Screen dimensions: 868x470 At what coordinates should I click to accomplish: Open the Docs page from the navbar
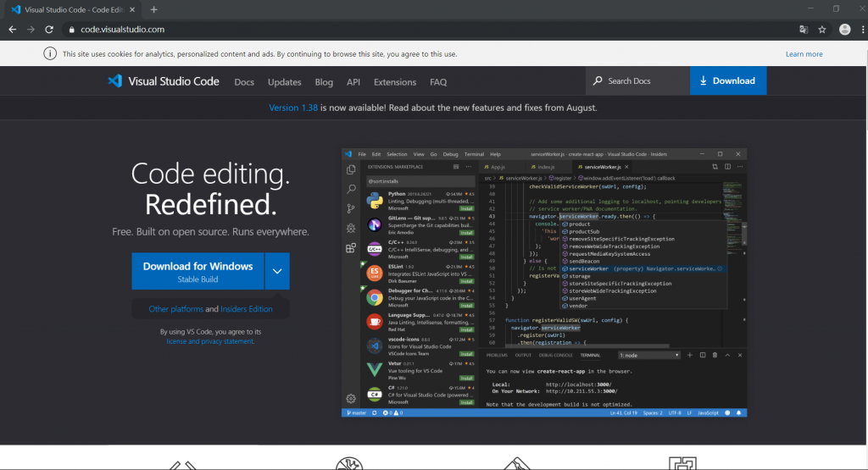click(x=244, y=82)
